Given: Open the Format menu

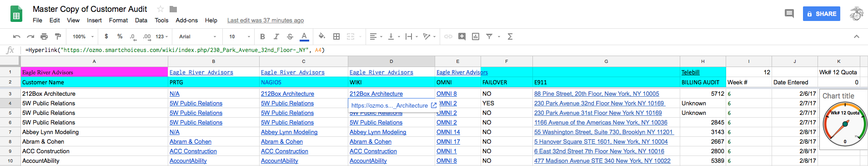Looking at the screenshot, I should coord(118,20).
